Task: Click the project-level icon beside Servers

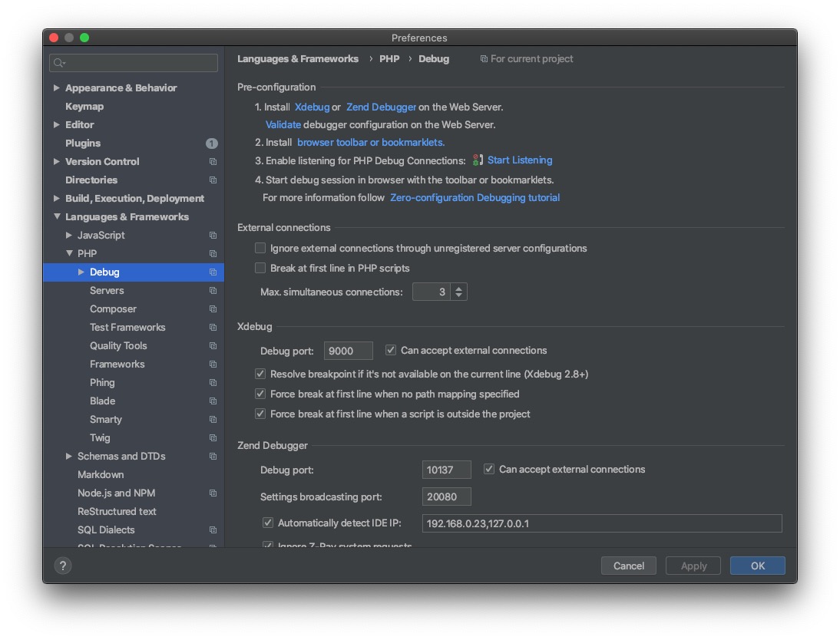Action: pos(213,290)
